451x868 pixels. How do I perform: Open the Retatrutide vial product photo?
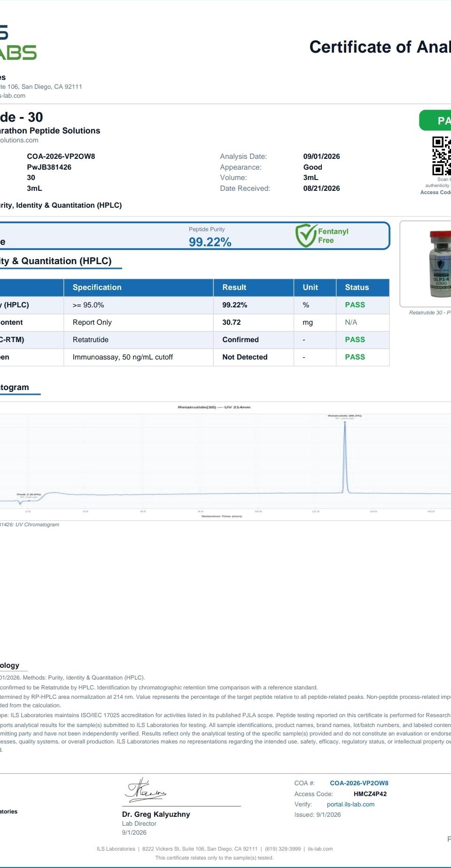(x=440, y=264)
